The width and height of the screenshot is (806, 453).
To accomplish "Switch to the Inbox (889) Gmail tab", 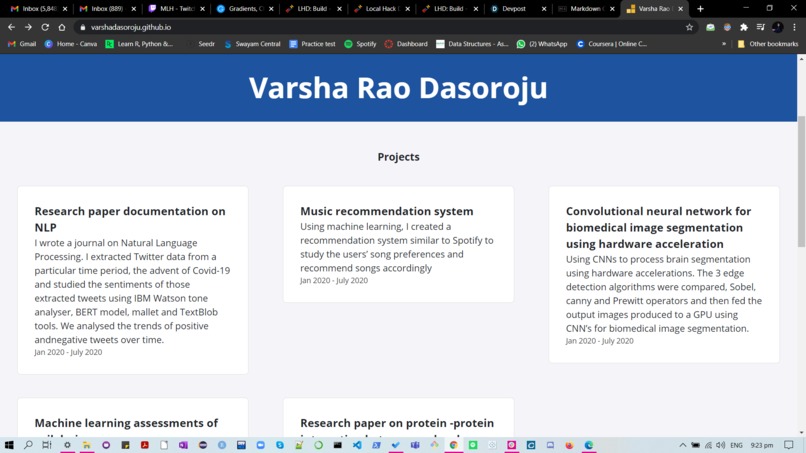I will point(107,9).
